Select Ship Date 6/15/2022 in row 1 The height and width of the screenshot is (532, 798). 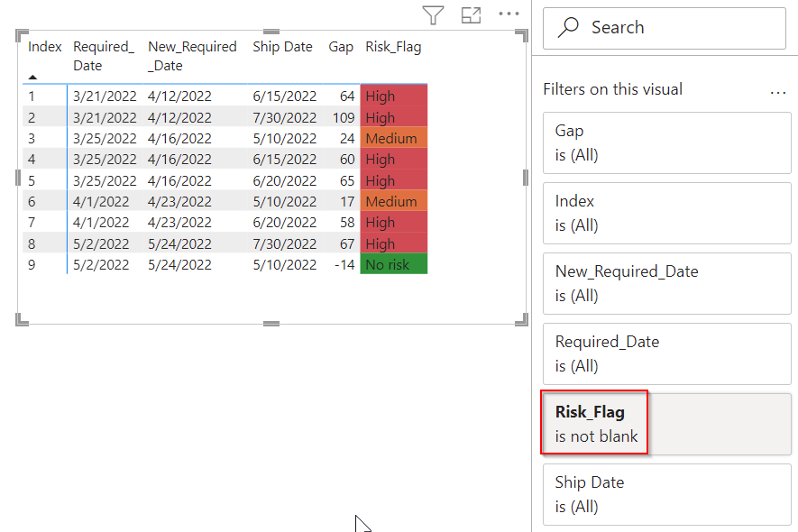click(285, 96)
